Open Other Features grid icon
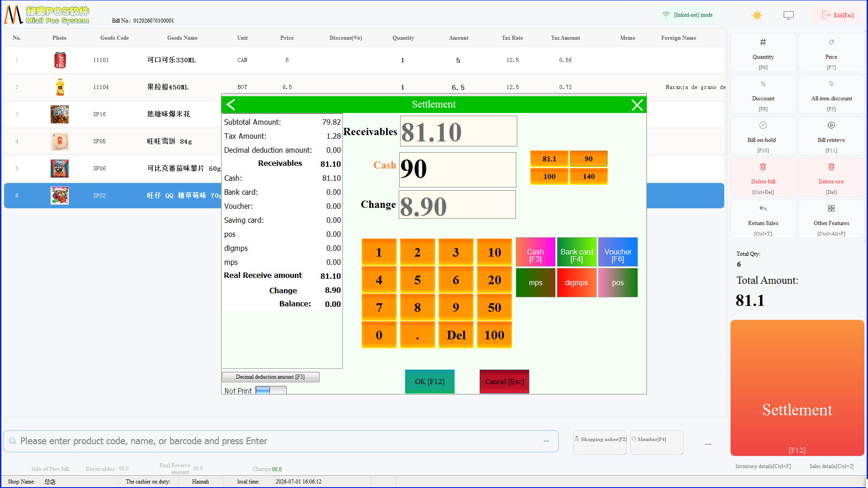Image resolution: width=868 pixels, height=488 pixels. pyautogui.click(x=831, y=208)
